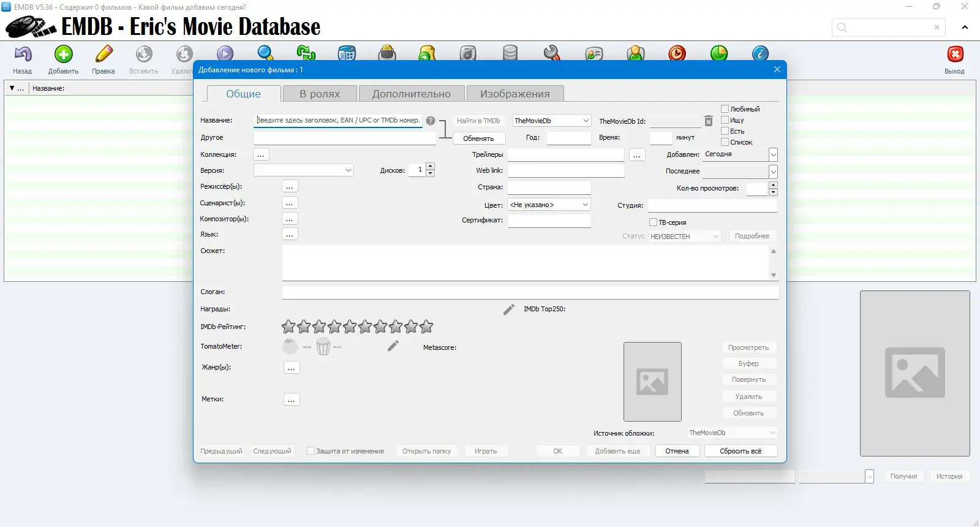The width and height of the screenshot is (980, 527).
Task: Switch to the В ролях tab
Action: coord(319,94)
